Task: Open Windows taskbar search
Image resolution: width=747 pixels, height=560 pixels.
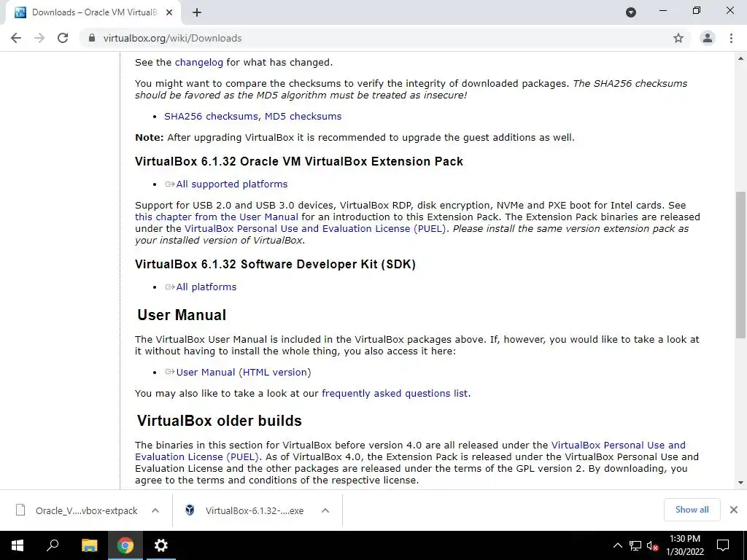Action: (53, 545)
